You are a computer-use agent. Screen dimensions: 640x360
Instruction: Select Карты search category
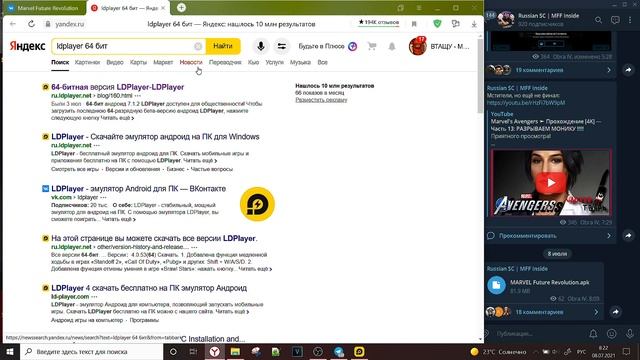[138, 62]
